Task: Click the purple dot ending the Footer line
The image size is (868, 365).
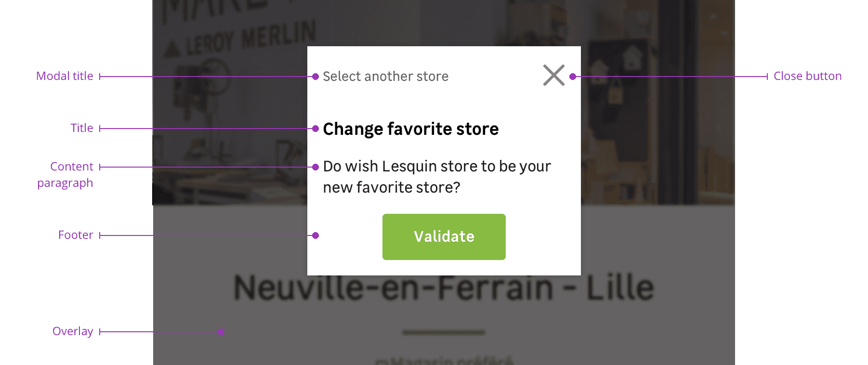Action: pyautogui.click(x=316, y=235)
